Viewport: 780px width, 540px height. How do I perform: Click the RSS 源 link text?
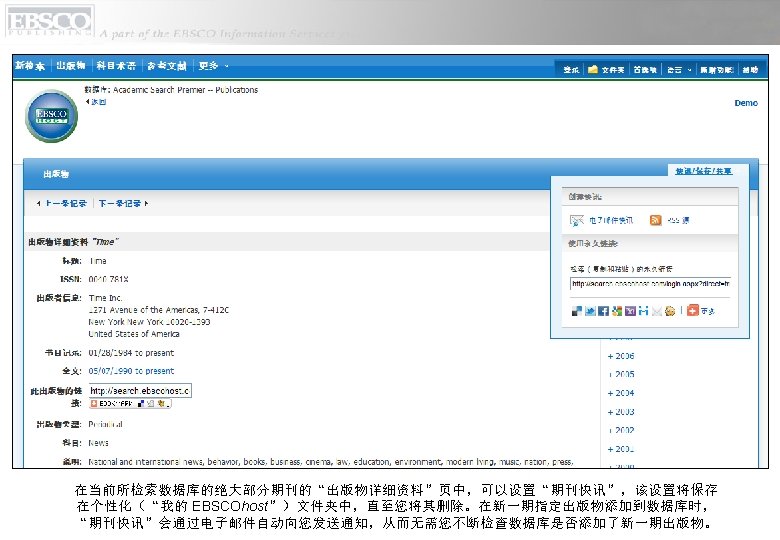[678, 220]
